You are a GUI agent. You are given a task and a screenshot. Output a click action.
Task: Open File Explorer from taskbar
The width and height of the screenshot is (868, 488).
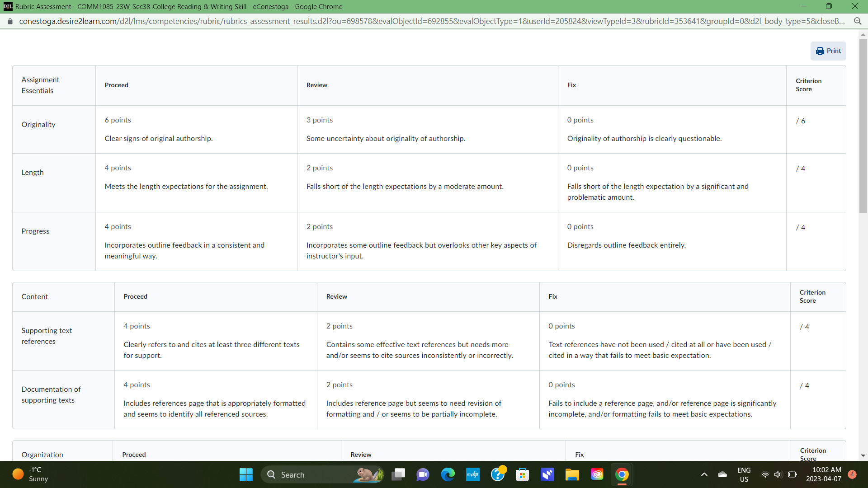click(572, 474)
